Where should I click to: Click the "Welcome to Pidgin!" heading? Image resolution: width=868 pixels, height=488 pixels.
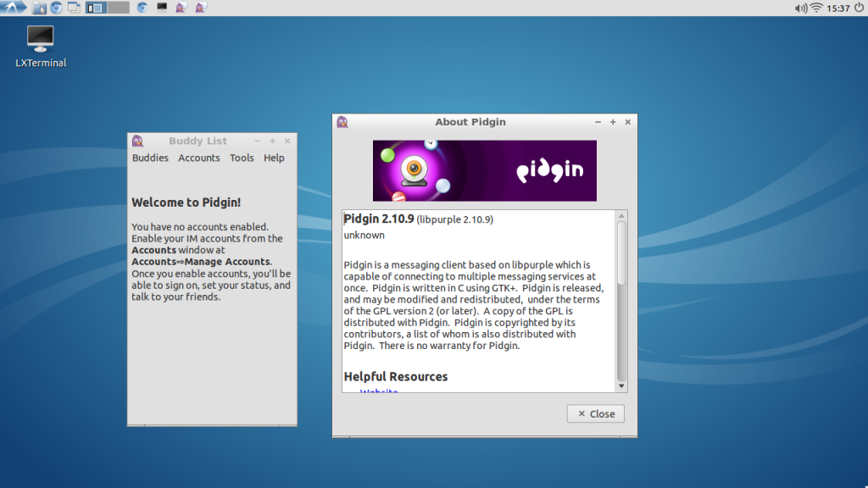point(186,202)
